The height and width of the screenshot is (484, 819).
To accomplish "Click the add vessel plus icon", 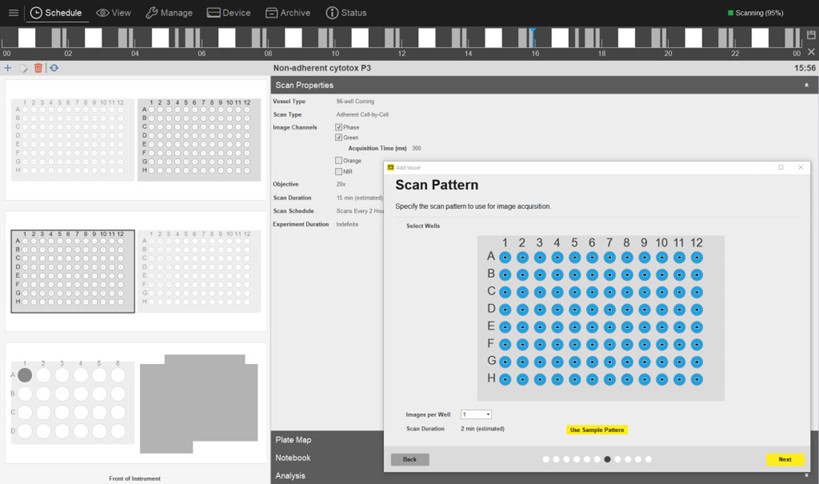I will tap(8, 68).
